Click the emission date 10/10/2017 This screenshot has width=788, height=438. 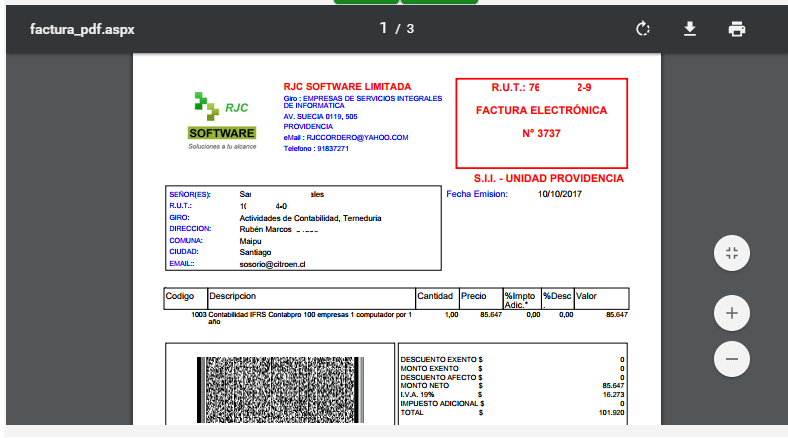coord(559,194)
